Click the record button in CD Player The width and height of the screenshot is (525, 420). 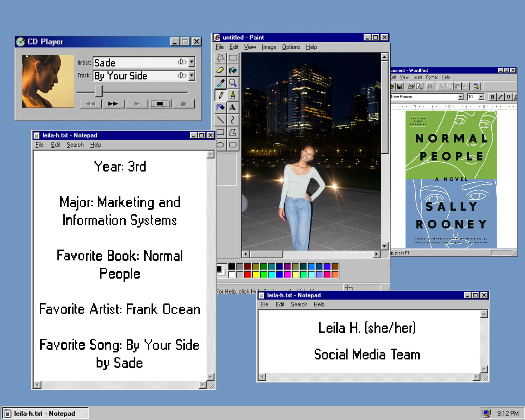tap(183, 104)
